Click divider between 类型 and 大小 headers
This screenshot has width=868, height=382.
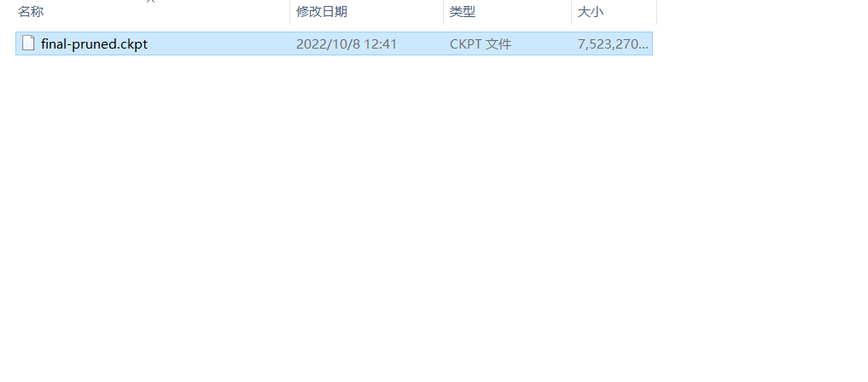pyautogui.click(x=571, y=12)
